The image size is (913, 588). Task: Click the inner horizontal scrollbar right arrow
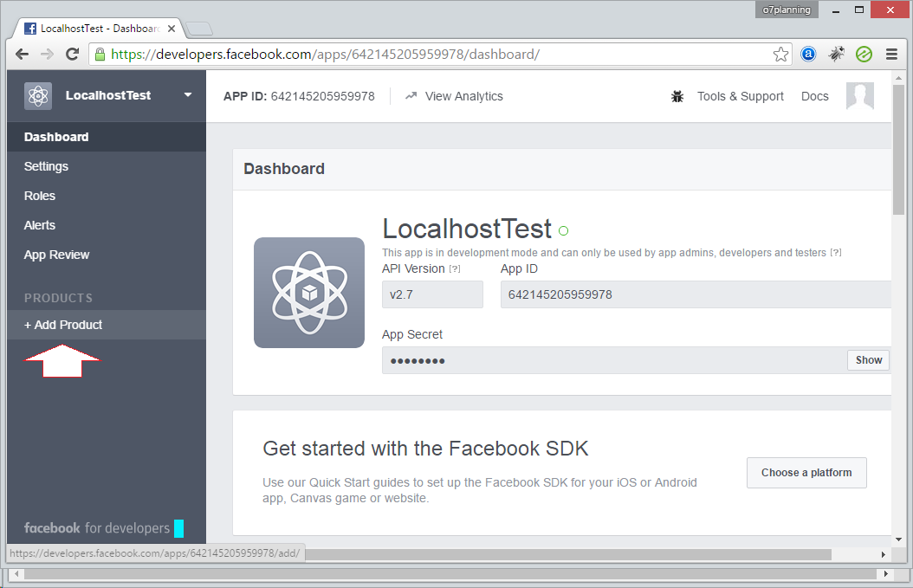[x=884, y=554]
